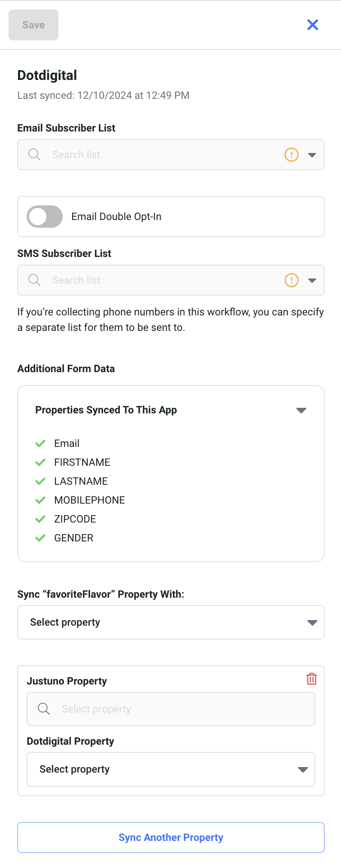Click Sync Another Property button
This screenshot has width=341, height=868.
[x=171, y=837]
